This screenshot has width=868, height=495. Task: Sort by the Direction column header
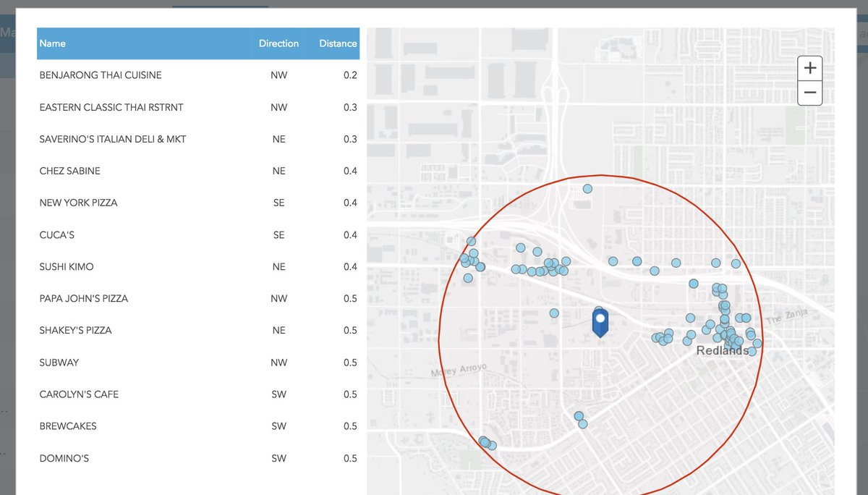point(278,43)
